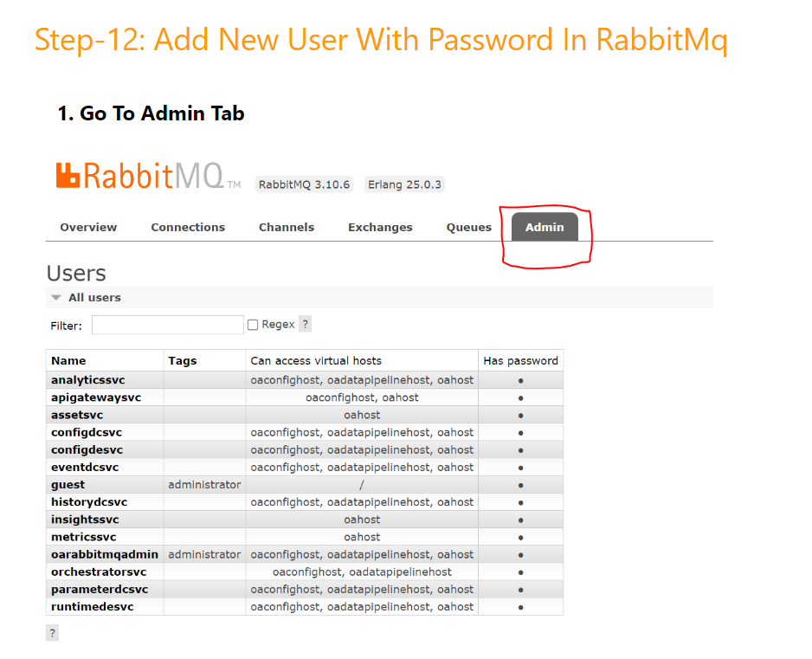Select the runtimedesvc user link
This screenshot has width=812, height=659.
(93, 607)
